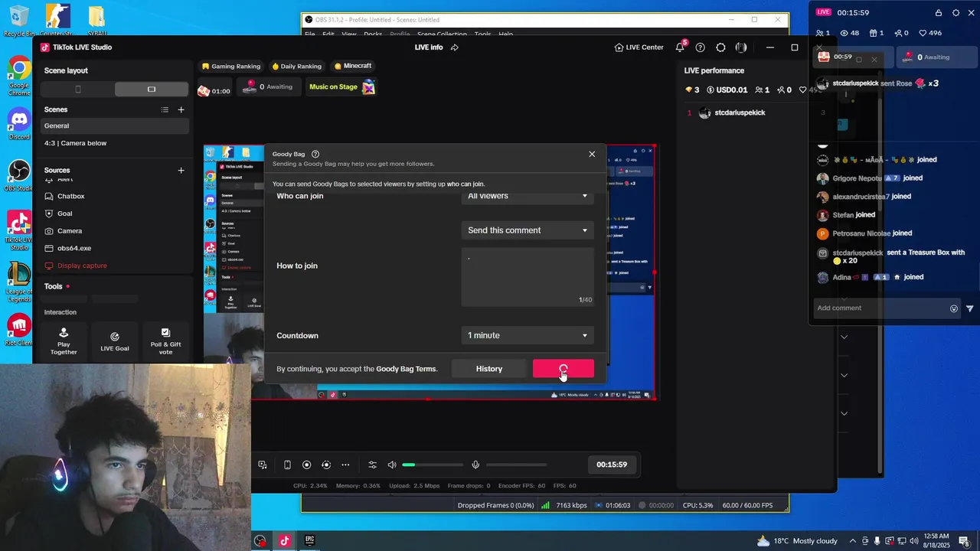Screen dimensions: 980x551
Task: Click the profile avatar in title bar
Action: 741,47
